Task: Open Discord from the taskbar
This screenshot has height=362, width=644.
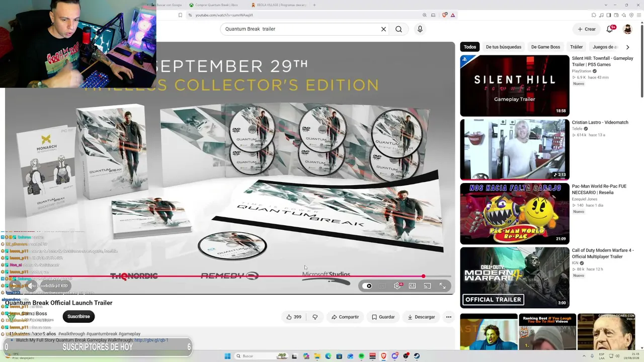Action: click(x=395, y=356)
